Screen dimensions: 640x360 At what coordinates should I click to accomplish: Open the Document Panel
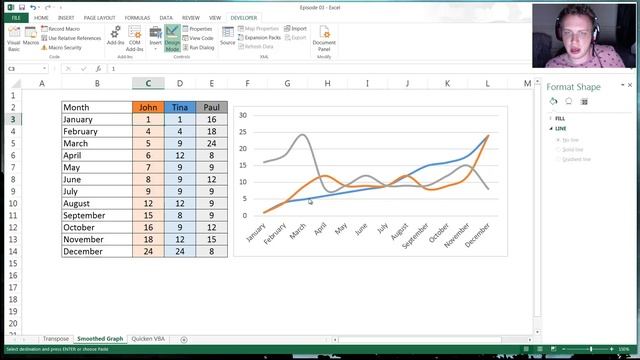point(324,39)
